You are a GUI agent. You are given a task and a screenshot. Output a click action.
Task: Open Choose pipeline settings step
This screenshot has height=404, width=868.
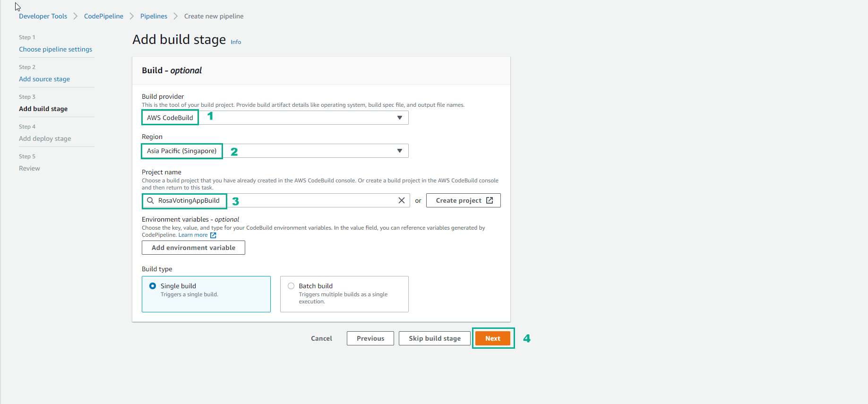[x=55, y=49]
